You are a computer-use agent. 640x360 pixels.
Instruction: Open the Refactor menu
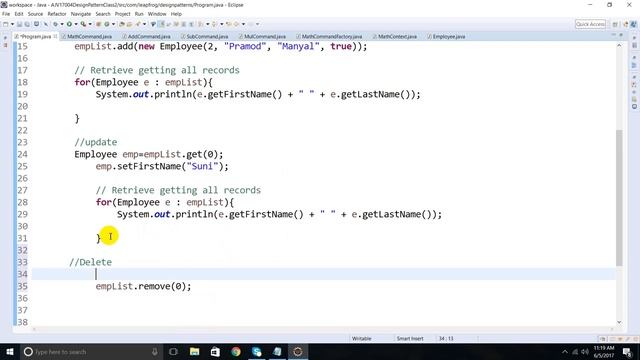click(57, 14)
